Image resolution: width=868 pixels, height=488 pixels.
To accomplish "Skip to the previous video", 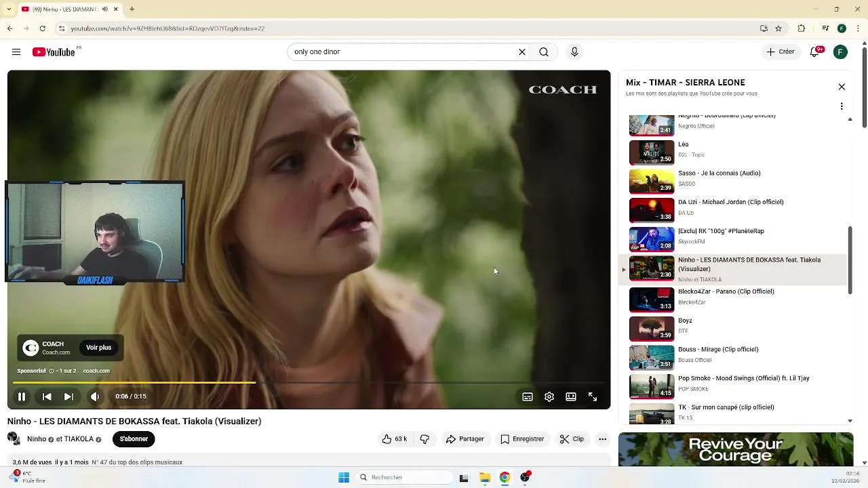I will click(47, 396).
